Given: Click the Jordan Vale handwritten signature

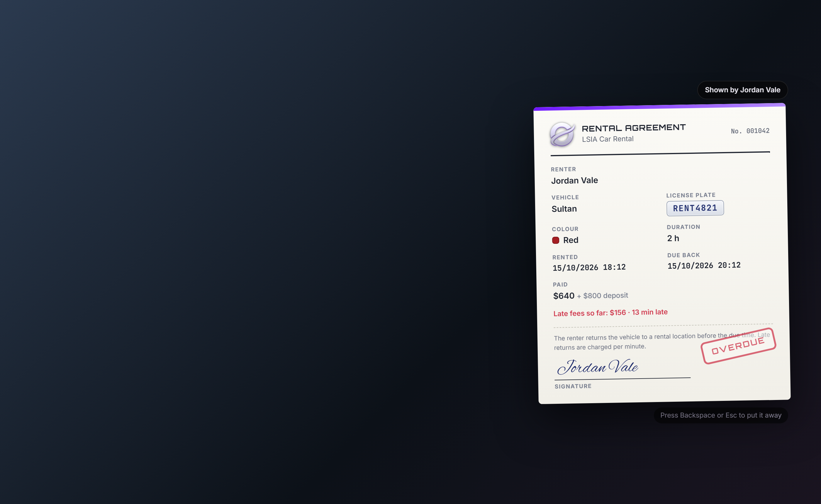Looking at the screenshot, I should point(598,367).
